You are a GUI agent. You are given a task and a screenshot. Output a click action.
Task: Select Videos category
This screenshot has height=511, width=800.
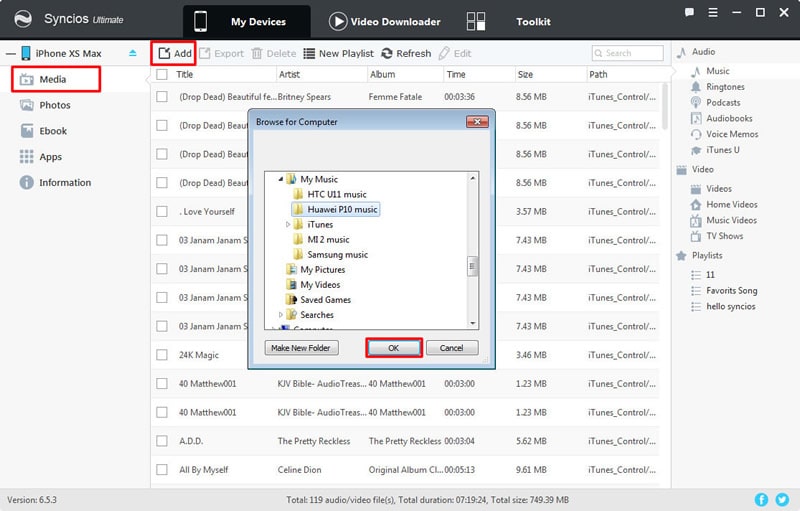click(711, 189)
